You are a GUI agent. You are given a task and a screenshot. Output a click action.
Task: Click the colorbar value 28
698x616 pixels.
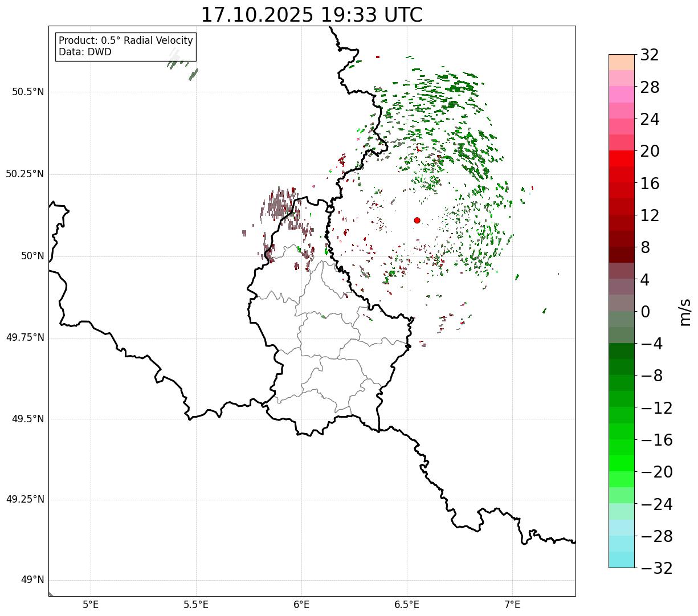pyautogui.click(x=650, y=88)
